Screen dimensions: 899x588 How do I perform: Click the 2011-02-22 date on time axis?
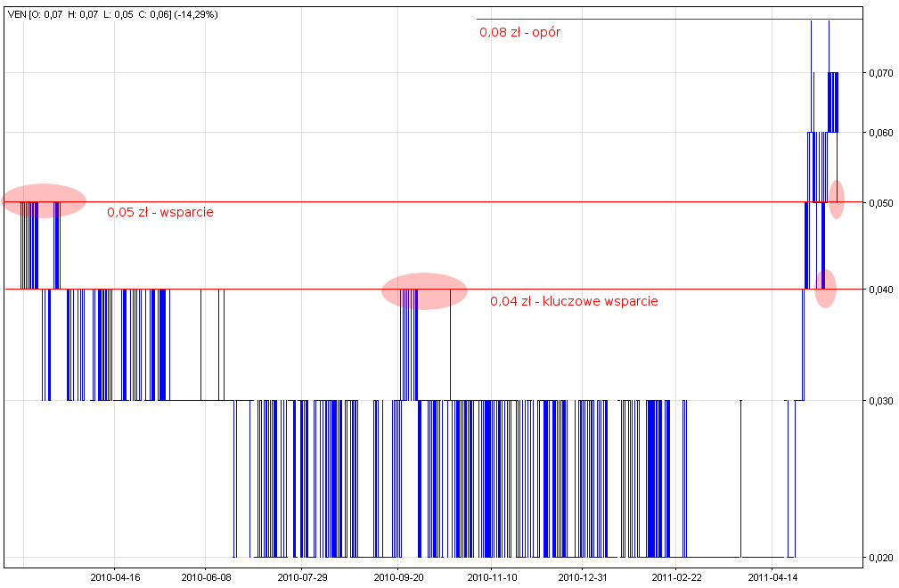coord(675,577)
